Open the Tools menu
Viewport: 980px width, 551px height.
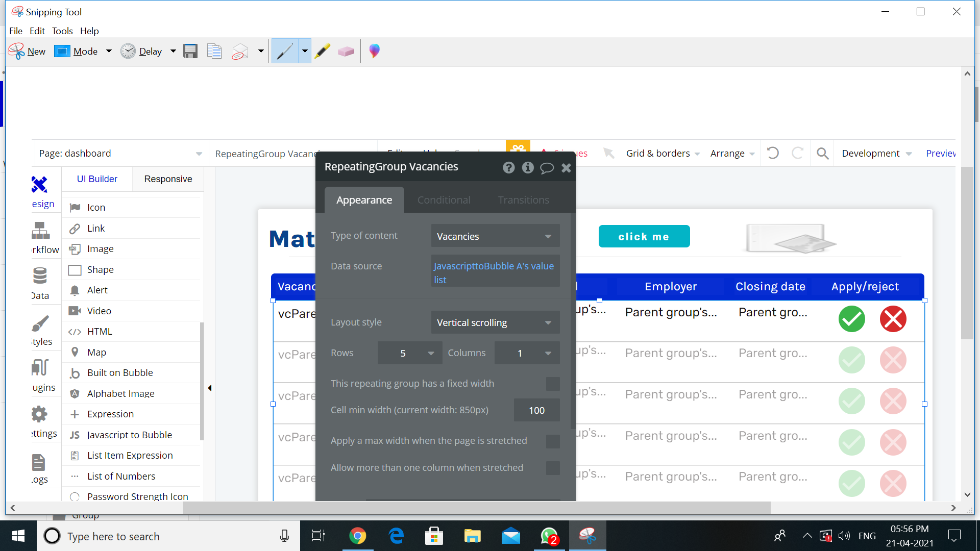[x=62, y=31]
